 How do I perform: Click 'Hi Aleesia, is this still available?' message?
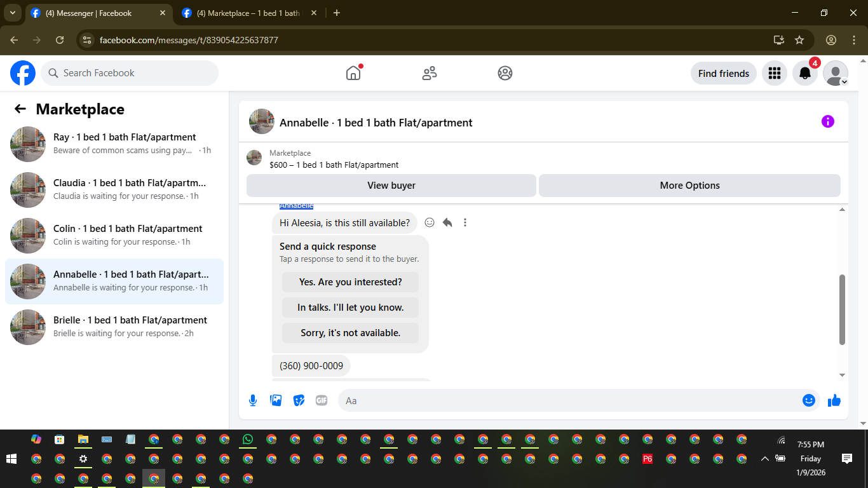(344, 222)
